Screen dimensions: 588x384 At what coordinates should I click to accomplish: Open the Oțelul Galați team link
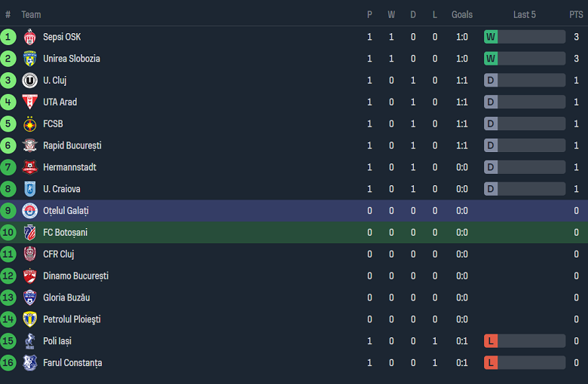(66, 211)
